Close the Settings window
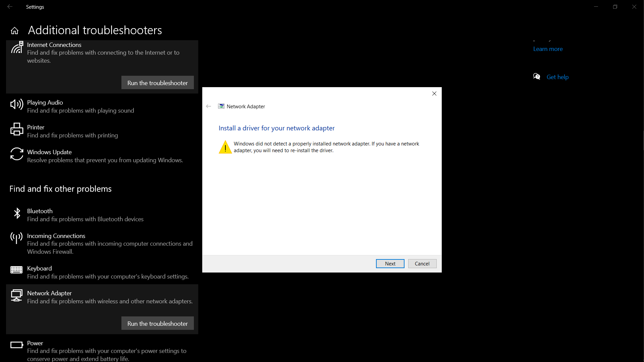 [634, 7]
